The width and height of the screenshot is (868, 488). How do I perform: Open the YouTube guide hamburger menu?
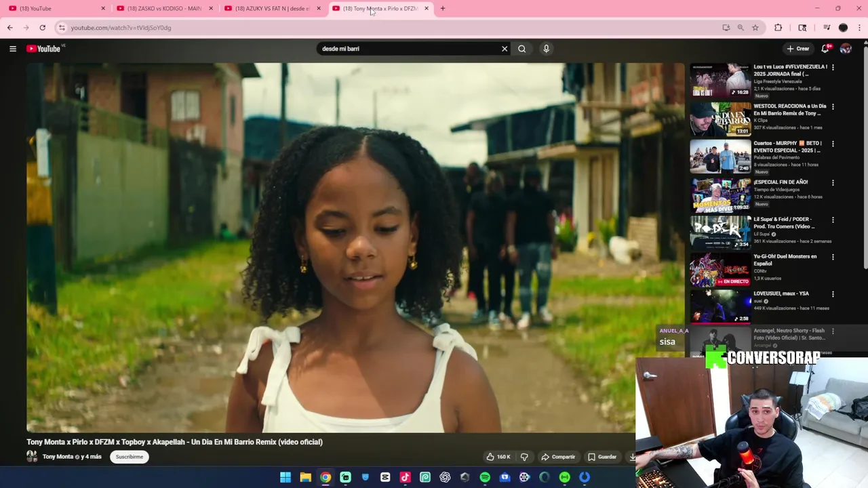coord(12,49)
